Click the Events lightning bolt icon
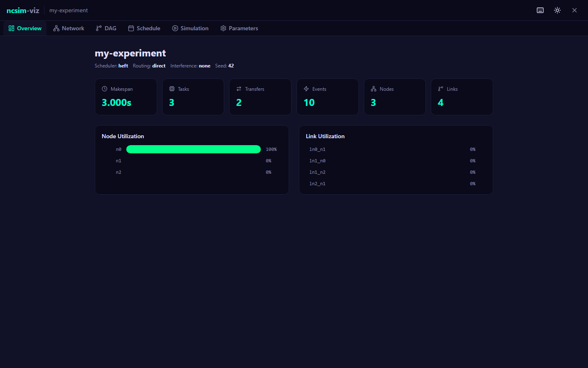588x368 pixels. click(306, 89)
